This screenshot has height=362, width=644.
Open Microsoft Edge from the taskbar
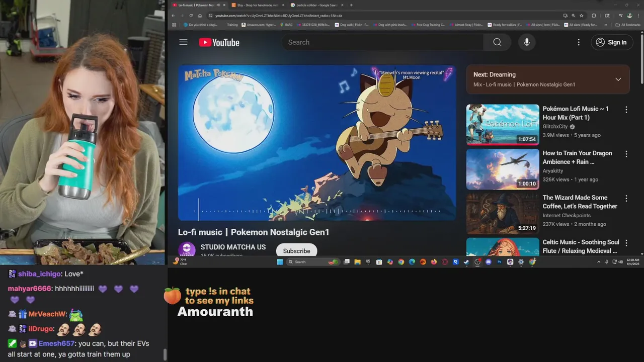[x=412, y=262]
